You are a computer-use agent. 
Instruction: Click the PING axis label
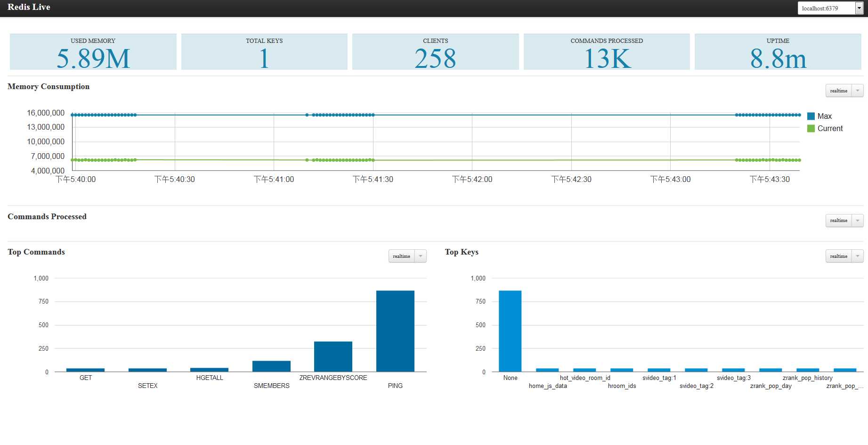pyautogui.click(x=395, y=386)
